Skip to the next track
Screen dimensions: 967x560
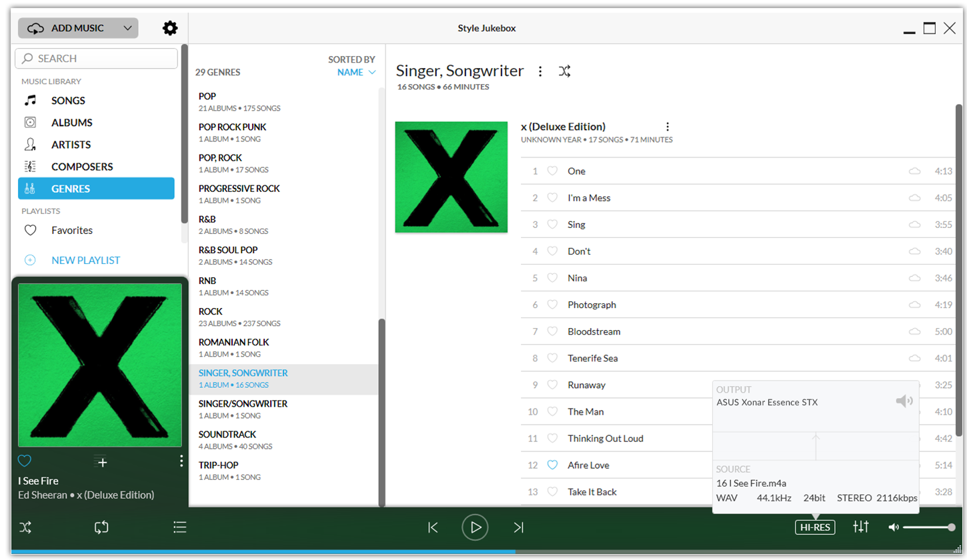click(518, 527)
